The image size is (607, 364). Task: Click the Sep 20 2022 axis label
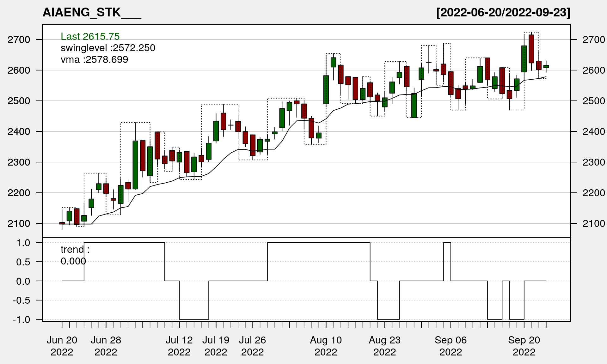[524, 346]
